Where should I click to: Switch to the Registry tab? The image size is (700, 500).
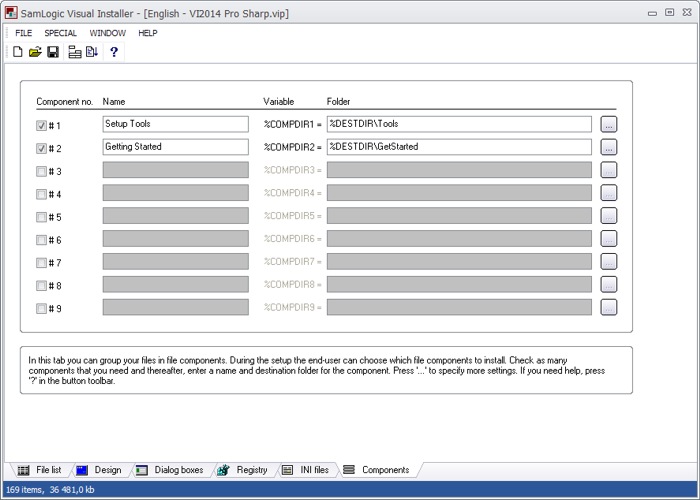tap(243, 470)
